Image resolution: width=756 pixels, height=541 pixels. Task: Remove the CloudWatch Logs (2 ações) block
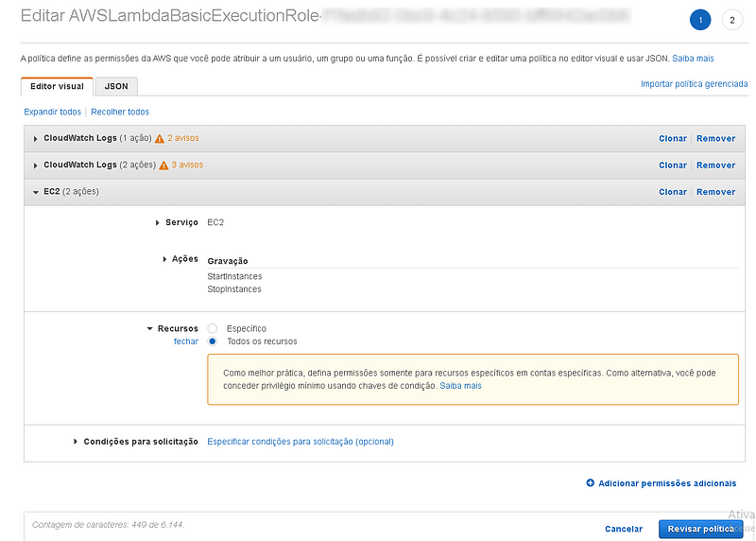(x=716, y=166)
